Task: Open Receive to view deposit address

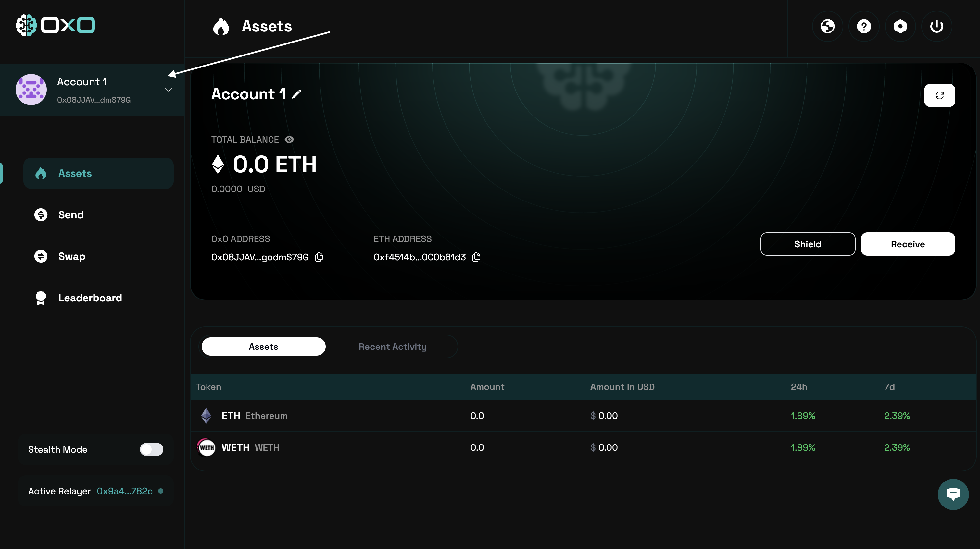Action: coord(908,244)
